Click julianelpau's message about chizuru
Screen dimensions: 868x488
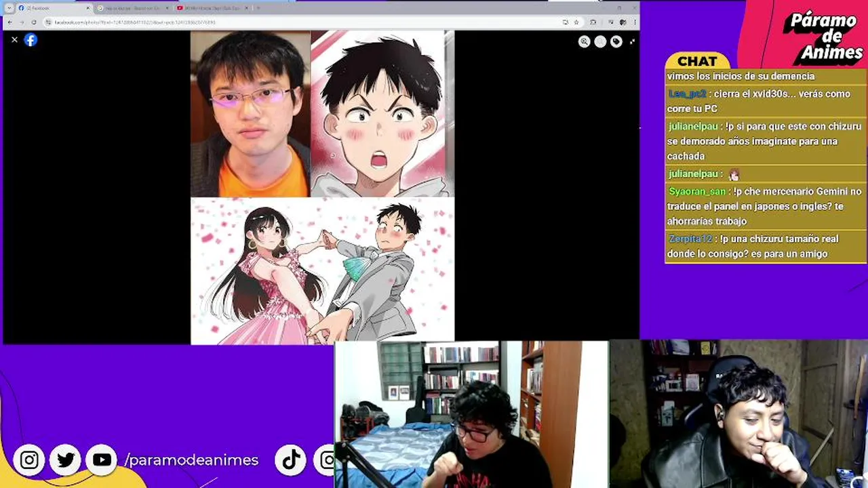[765, 141]
